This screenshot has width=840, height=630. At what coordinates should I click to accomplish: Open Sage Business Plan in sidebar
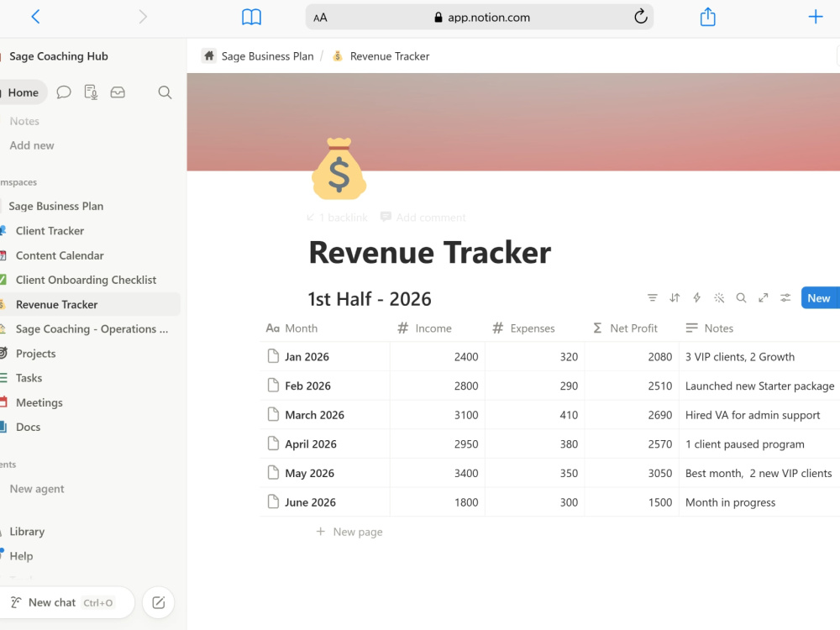(55, 207)
